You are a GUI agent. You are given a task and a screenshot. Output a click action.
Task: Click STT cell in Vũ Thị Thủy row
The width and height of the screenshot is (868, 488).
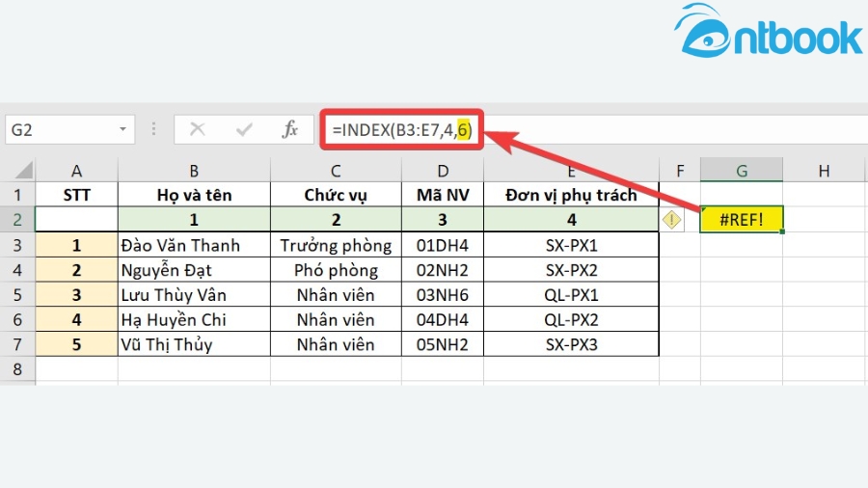tap(76, 344)
